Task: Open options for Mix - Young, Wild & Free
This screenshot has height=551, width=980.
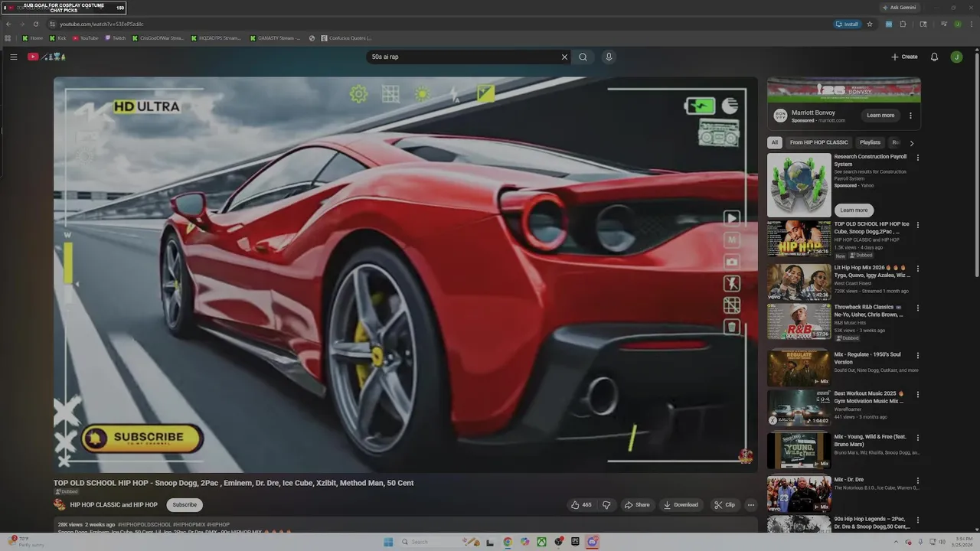Action: 918,438
